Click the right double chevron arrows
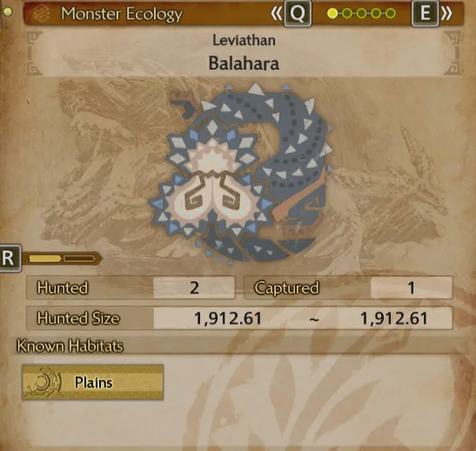Image resolution: width=476 pixels, height=451 pixels. 446,14
